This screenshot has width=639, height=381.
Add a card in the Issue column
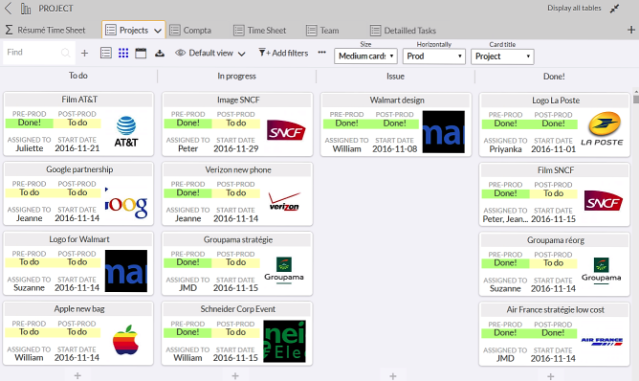(x=393, y=376)
